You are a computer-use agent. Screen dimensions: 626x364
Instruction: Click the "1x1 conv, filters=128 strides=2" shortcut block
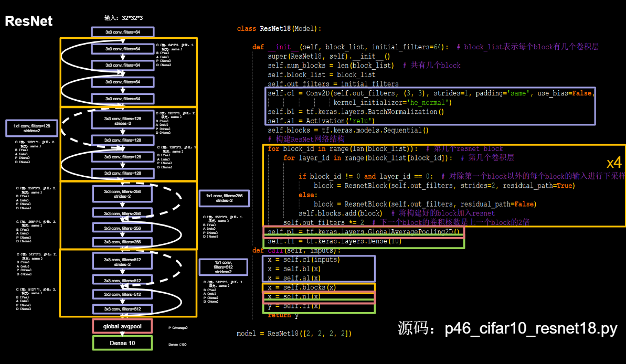pyautogui.click(x=31, y=129)
